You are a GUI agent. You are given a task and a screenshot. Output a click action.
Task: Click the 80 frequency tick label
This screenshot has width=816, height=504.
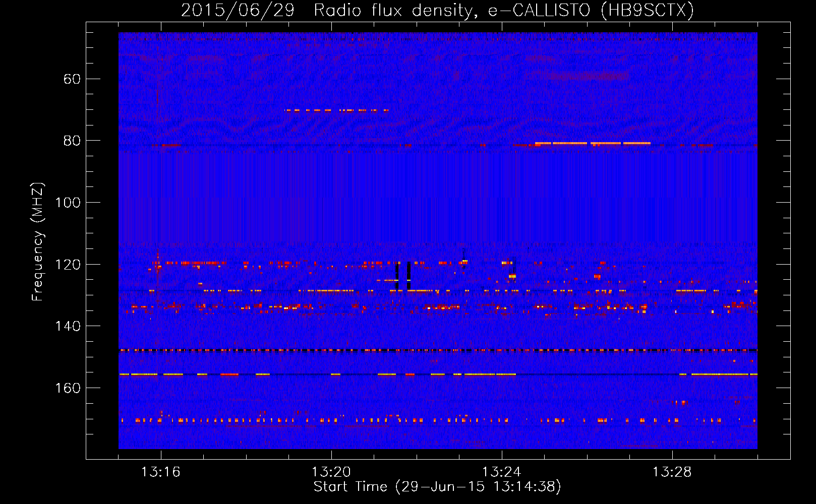point(72,141)
